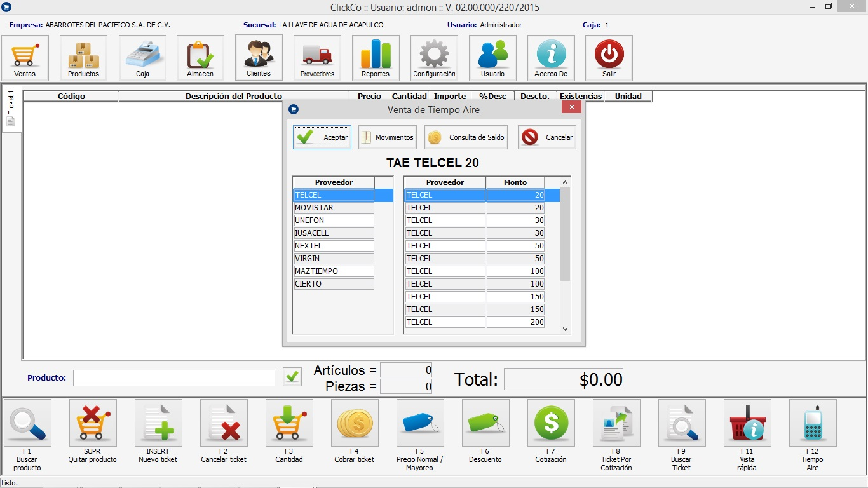Click Aceptar in Venta de Tiempo Aire
This screenshot has width=868, height=488.
coord(322,137)
